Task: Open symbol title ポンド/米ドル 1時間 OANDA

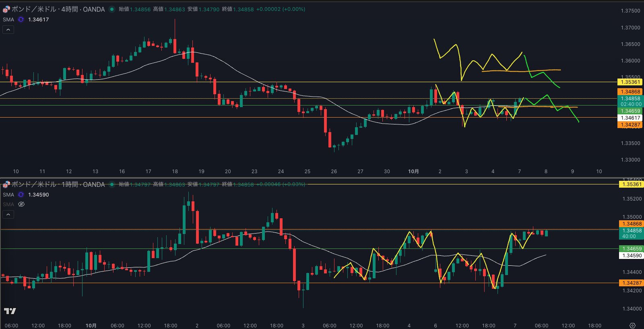Action: pos(58,184)
